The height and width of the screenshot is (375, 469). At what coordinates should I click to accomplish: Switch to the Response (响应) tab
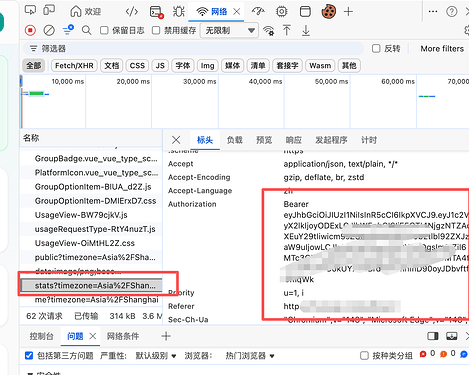(293, 140)
